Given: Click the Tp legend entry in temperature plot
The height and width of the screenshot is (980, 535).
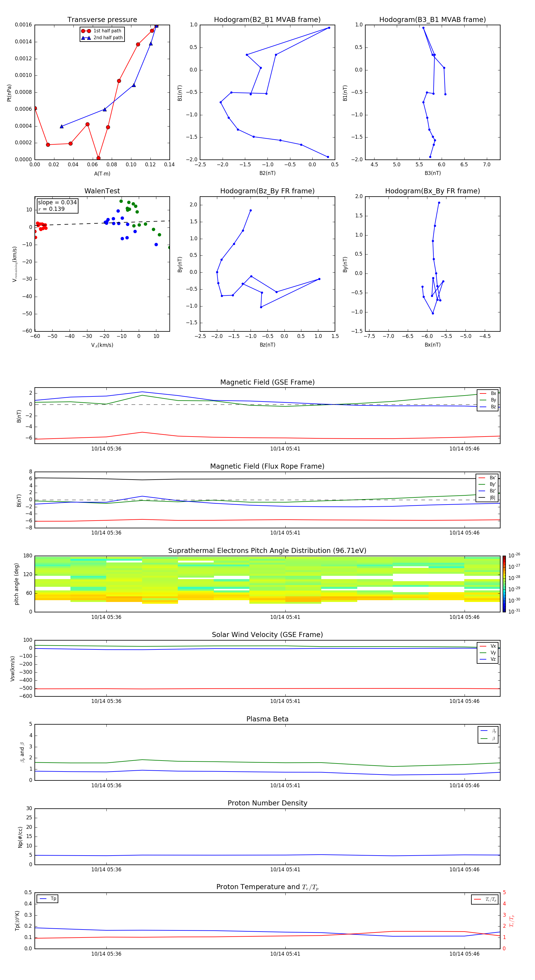Looking at the screenshot, I should [x=48, y=899].
